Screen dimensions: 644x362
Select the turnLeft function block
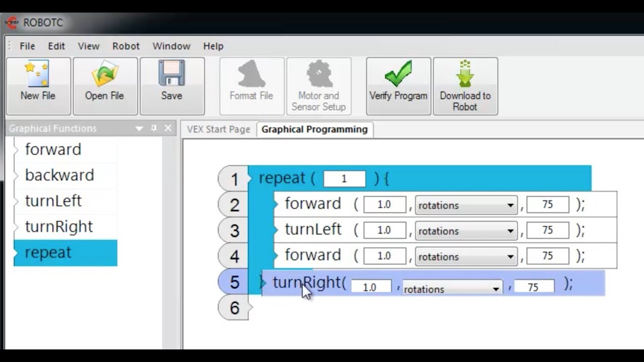pos(65,201)
